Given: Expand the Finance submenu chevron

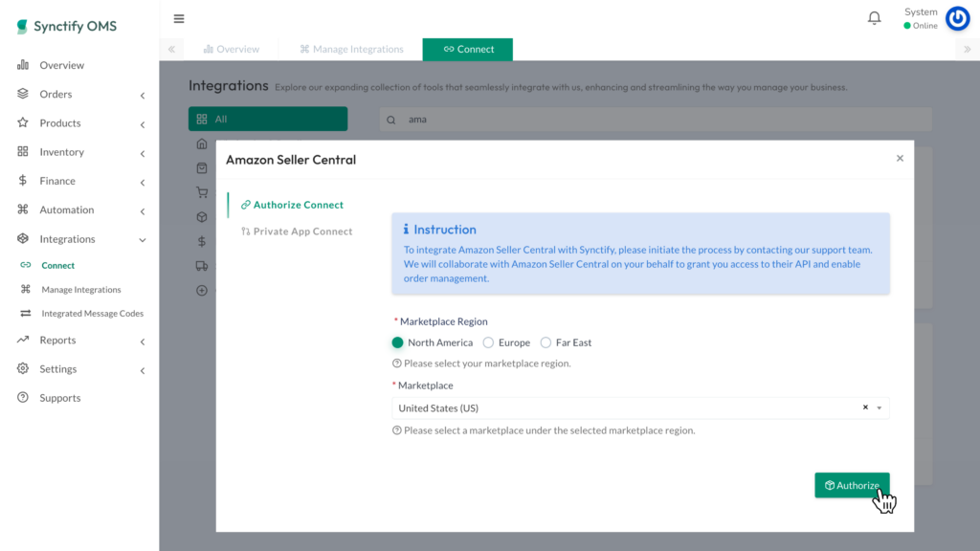Looking at the screenshot, I should click(143, 183).
